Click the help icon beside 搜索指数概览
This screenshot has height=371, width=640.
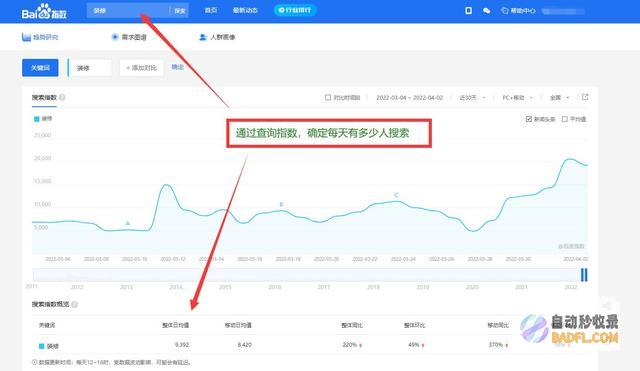(74, 304)
